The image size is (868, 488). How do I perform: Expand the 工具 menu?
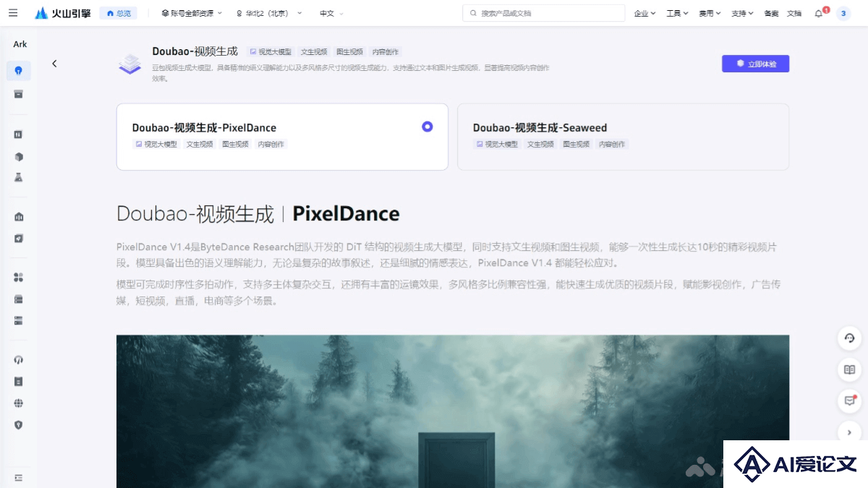pos(677,13)
